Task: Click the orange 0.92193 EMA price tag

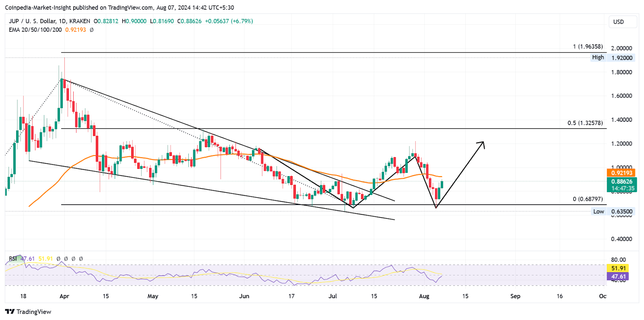Action: pos(621,173)
